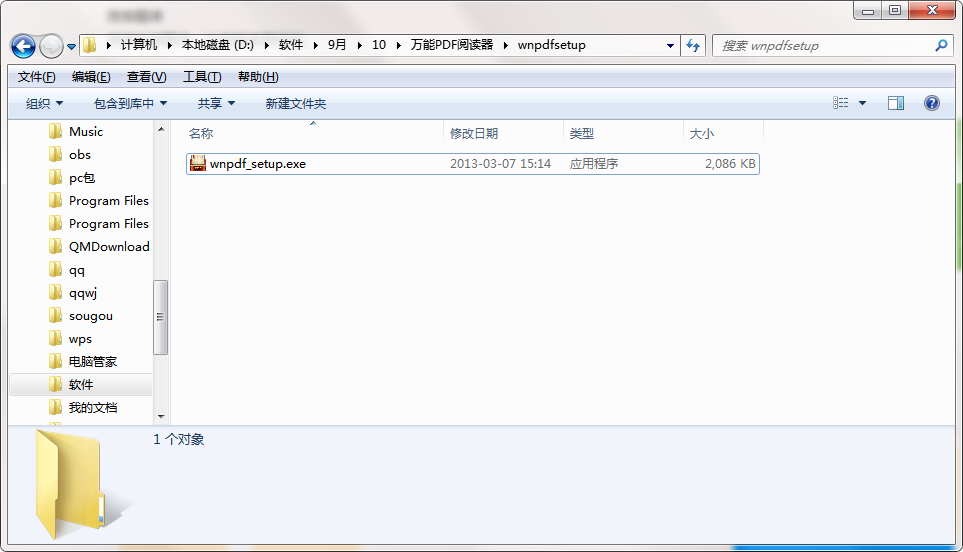Click 本地磁盘 (D:) breadcrumb
The width and height of the screenshot is (963, 552).
[217, 45]
